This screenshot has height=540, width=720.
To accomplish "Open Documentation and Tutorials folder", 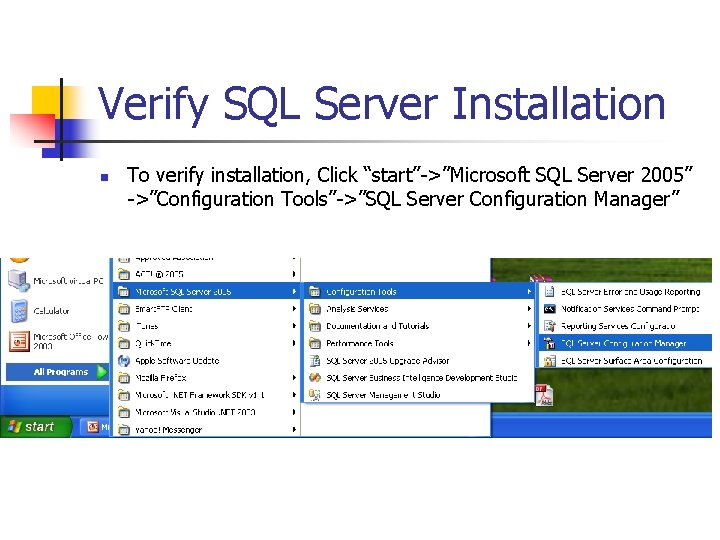I will [419, 326].
